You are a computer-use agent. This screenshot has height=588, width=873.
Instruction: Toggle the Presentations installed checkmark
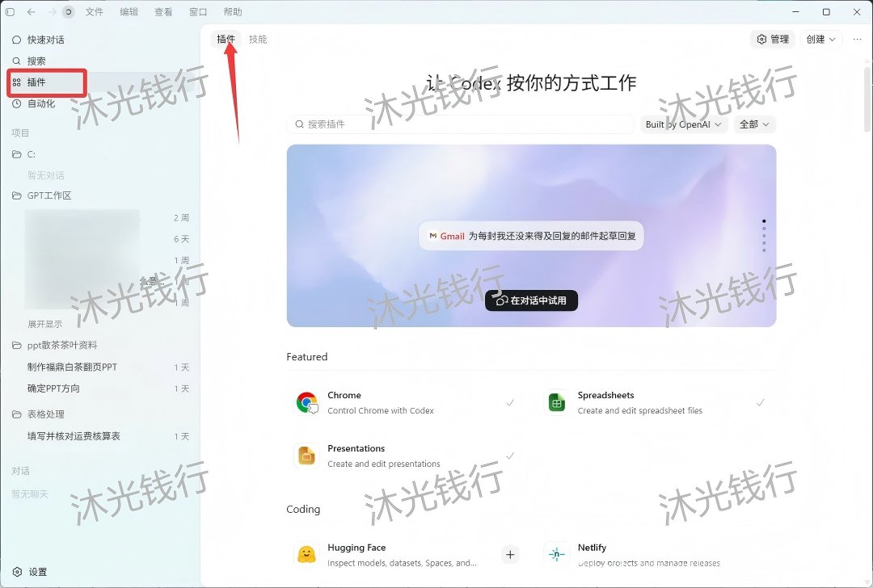pos(510,456)
